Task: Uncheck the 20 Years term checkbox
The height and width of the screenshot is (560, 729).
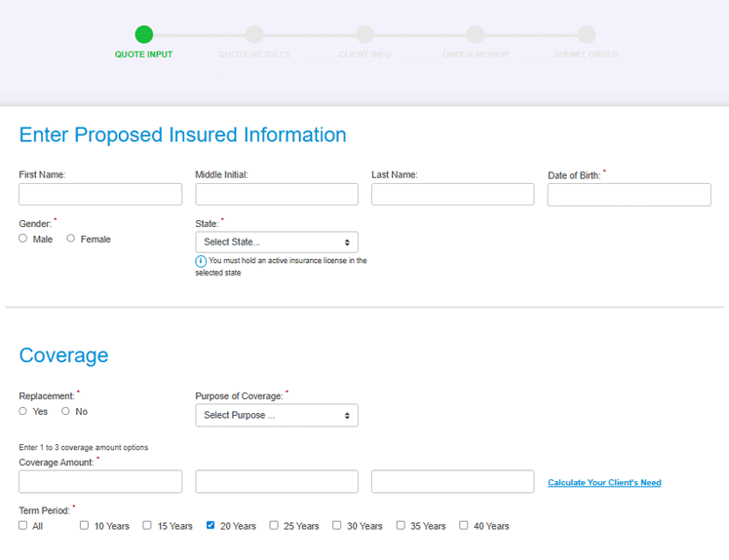Action: [211, 526]
